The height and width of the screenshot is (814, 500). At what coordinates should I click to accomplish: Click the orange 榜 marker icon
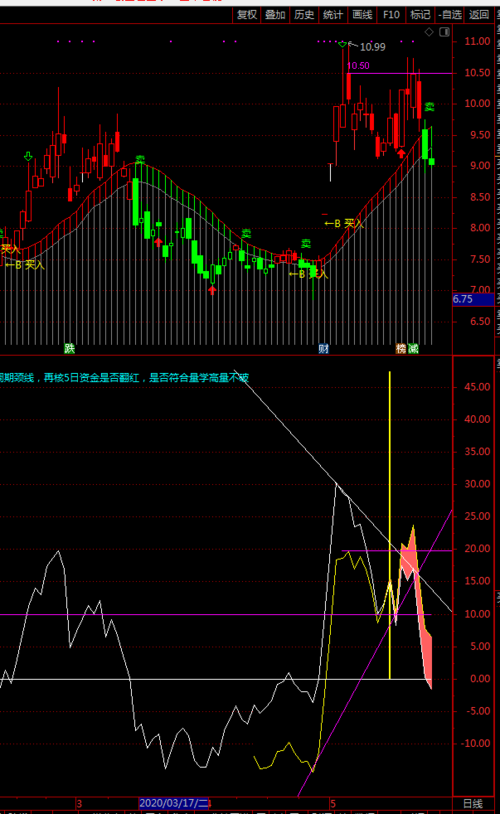pos(401,348)
